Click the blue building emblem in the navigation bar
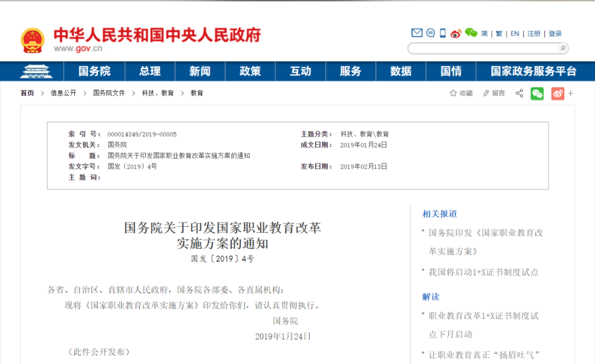This screenshot has height=364, width=595. click(36, 70)
